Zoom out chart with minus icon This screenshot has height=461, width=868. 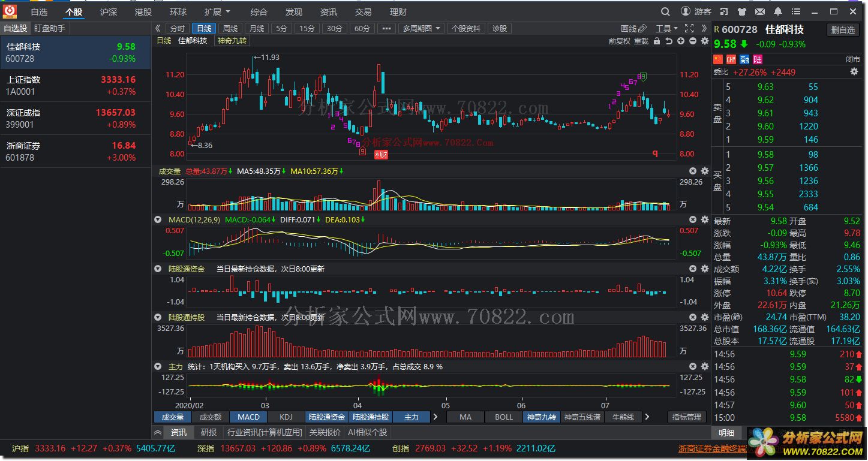coord(693,41)
